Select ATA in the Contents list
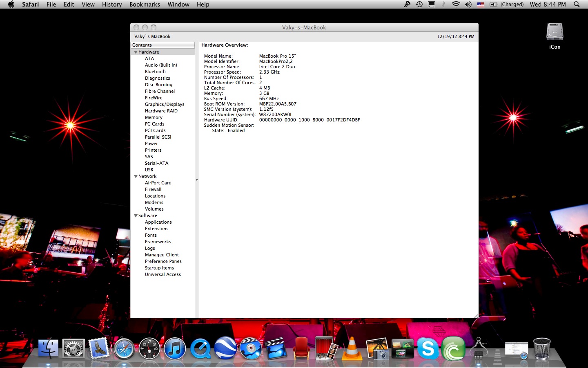Viewport: 588px width, 368px height. (x=149, y=58)
